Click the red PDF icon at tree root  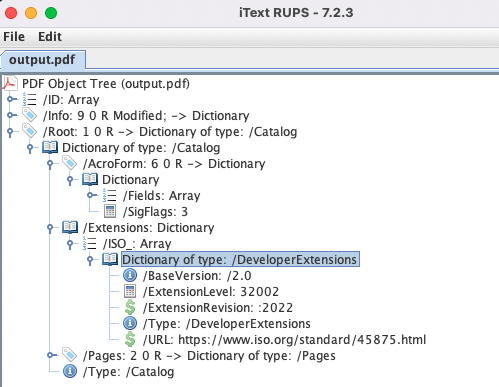click(10, 84)
